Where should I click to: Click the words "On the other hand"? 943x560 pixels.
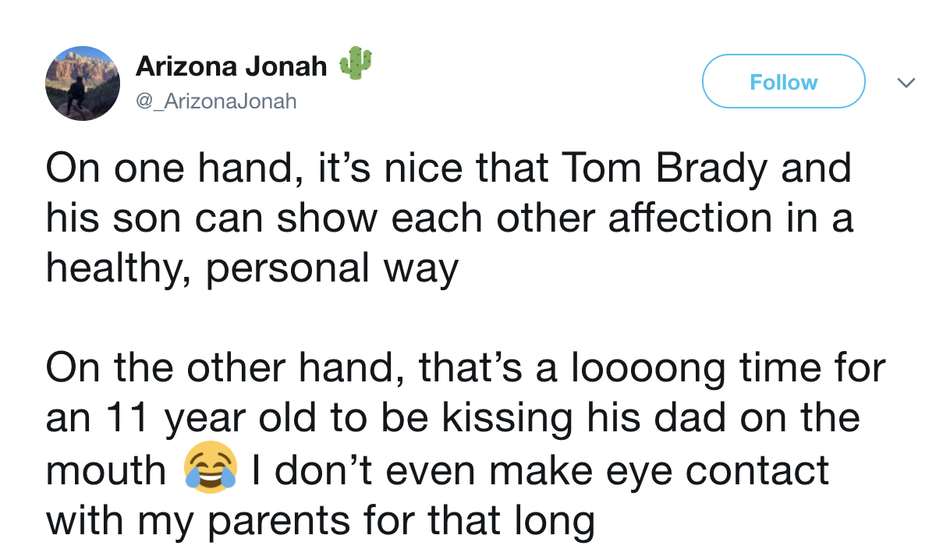[x=224, y=369]
